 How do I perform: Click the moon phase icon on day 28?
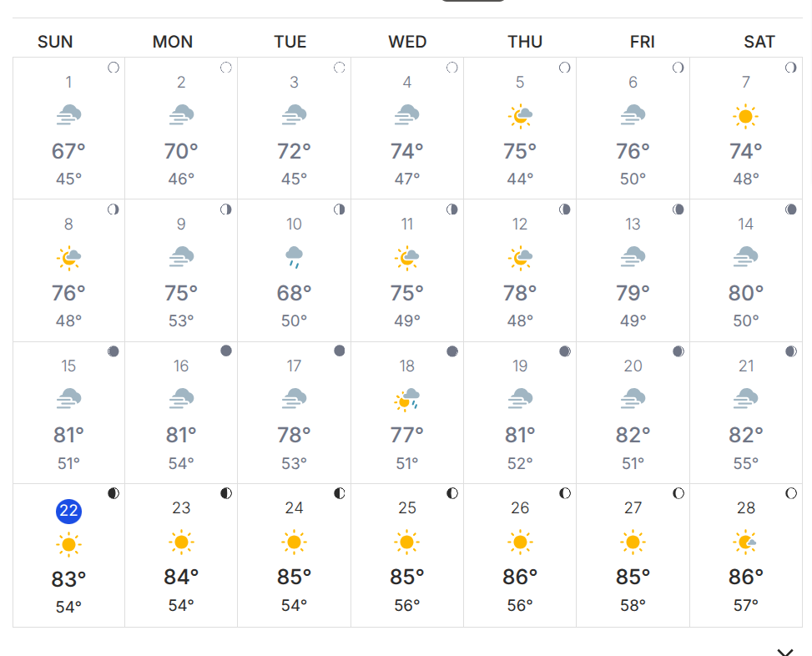tap(791, 493)
